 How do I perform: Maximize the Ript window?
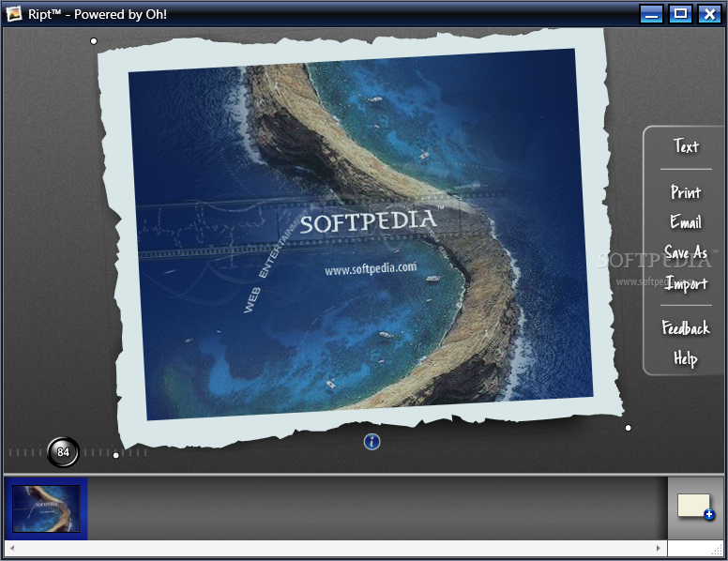tap(680, 14)
